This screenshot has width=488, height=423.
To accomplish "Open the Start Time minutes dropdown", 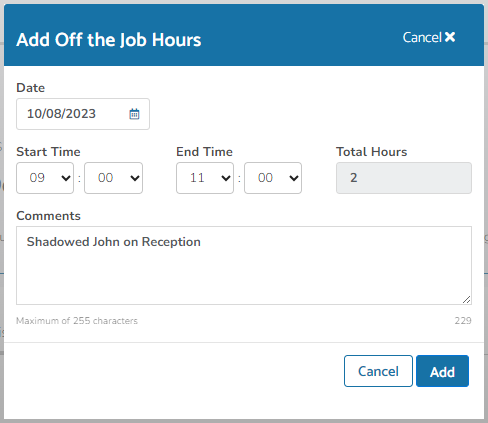I will (114, 178).
